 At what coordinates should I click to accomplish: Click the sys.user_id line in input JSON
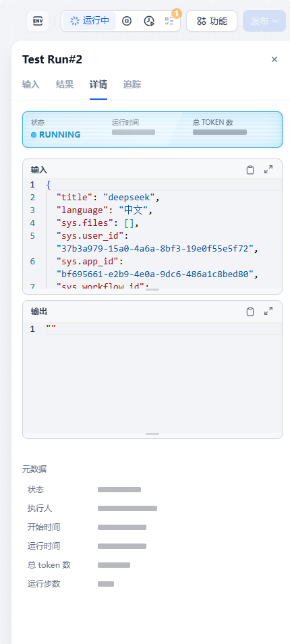click(152, 242)
